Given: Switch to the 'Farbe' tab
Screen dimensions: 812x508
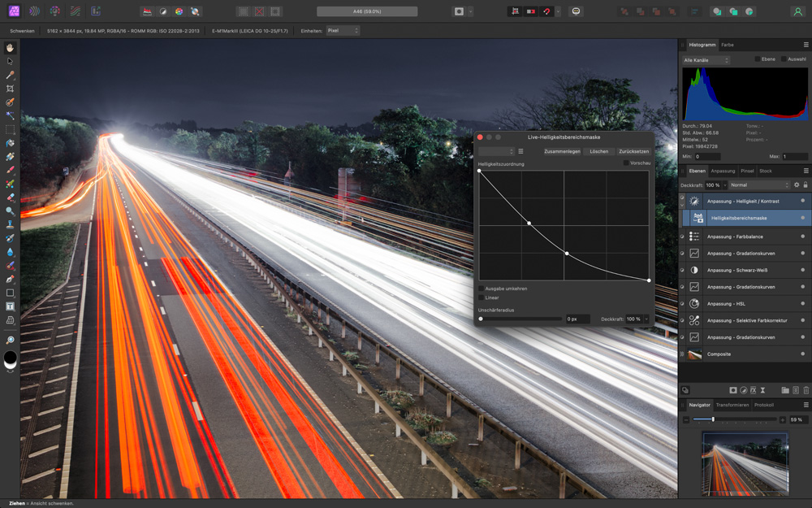Looking at the screenshot, I should click(x=728, y=45).
